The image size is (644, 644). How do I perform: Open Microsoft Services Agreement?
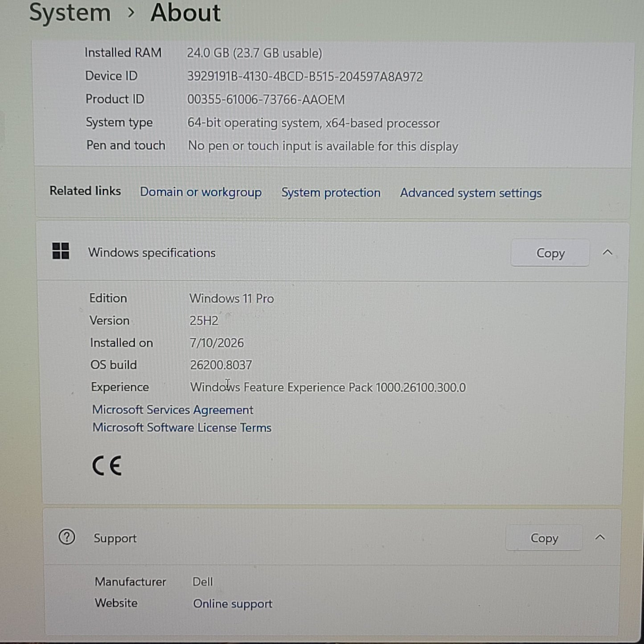click(172, 410)
